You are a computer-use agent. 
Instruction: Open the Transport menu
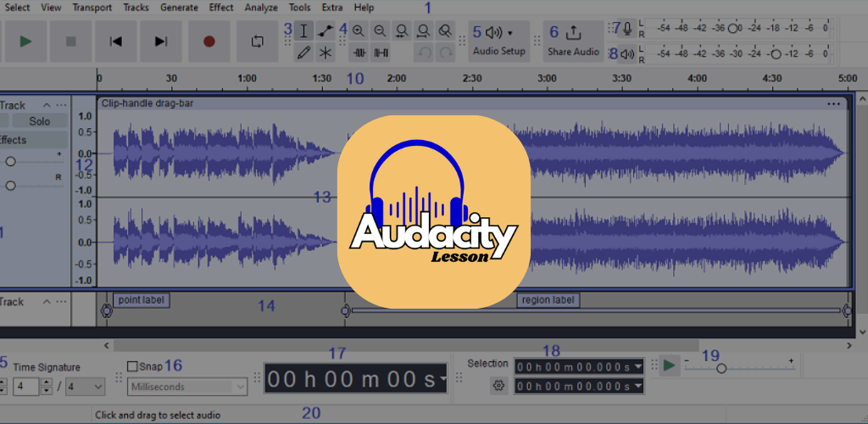point(92,8)
